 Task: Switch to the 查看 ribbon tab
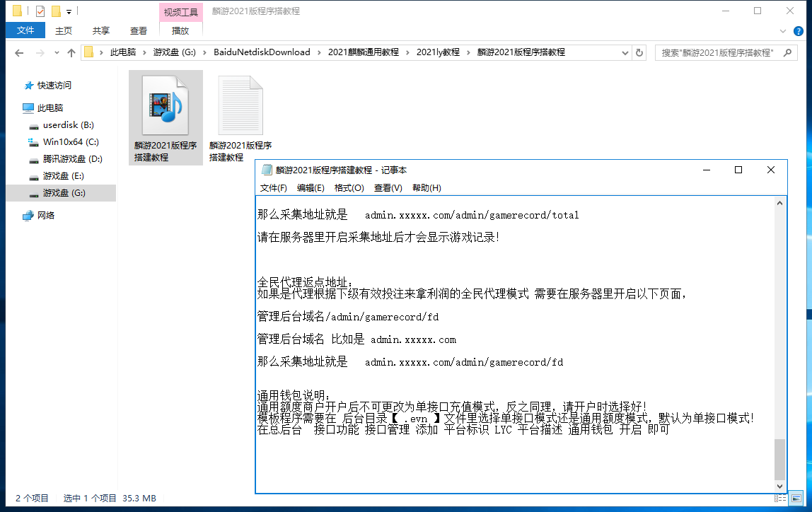click(139, 31)
